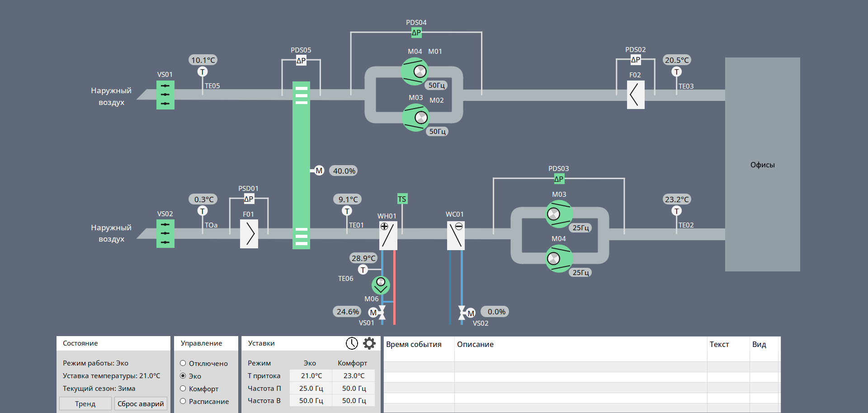Click the supply fan M01 icon
Image resolution: width=868 pixels, height=413 pixels.
[x=415, y=71]
